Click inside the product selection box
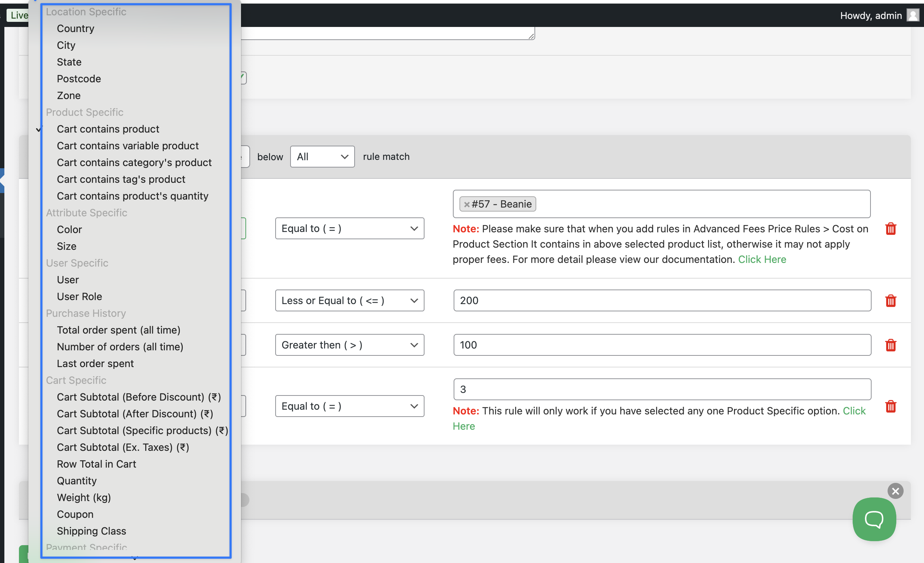Image resolution: width=924 pixels, height=563 pixels. [x=661, y=204]
